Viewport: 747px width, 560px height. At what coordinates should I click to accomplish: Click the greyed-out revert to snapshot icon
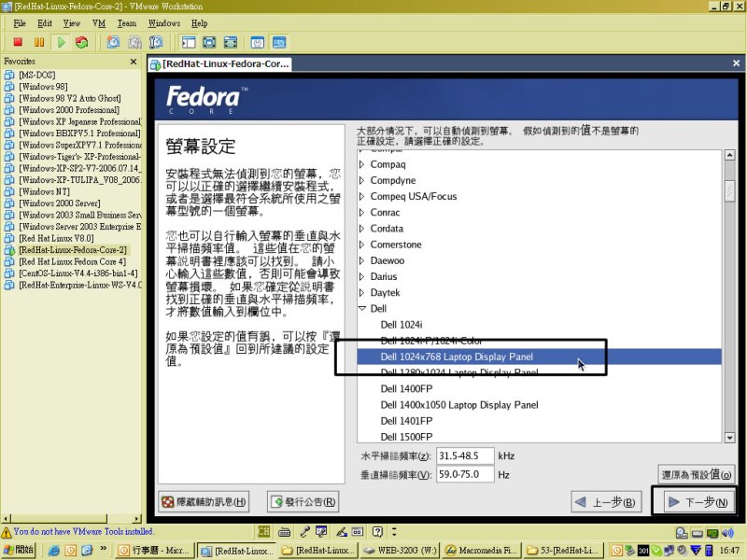tap(134, 42)
